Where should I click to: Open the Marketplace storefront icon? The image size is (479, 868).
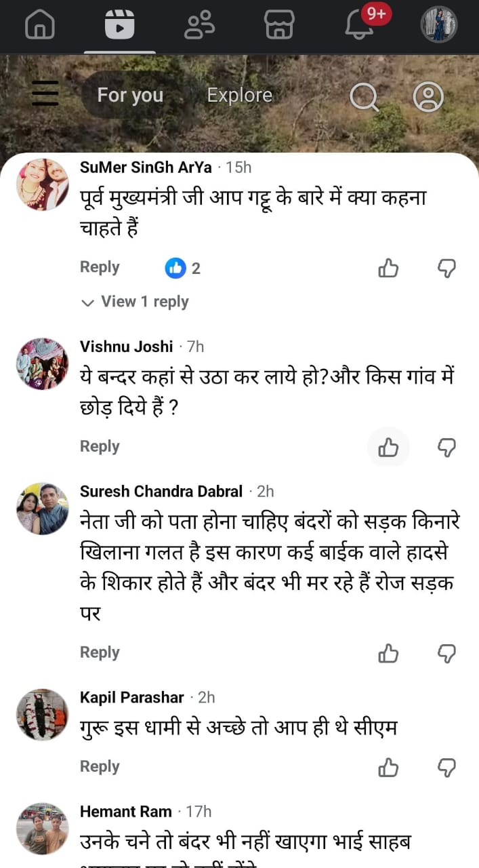click(x=279, y=25)
